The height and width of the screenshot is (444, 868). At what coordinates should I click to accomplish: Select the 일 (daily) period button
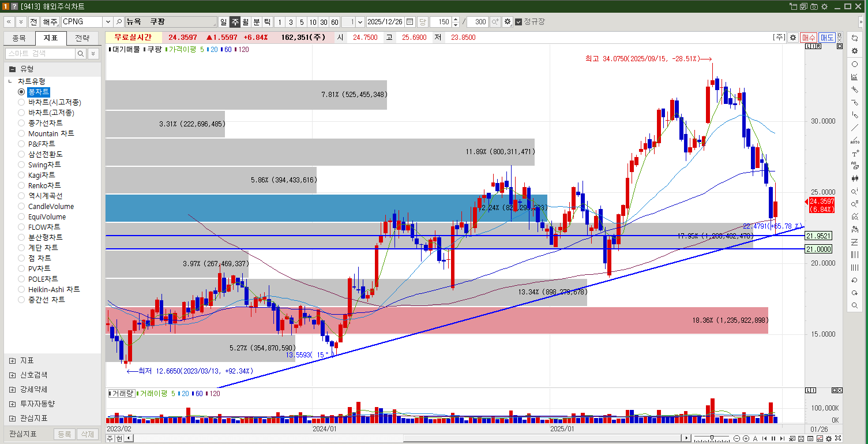click(223, 22)
